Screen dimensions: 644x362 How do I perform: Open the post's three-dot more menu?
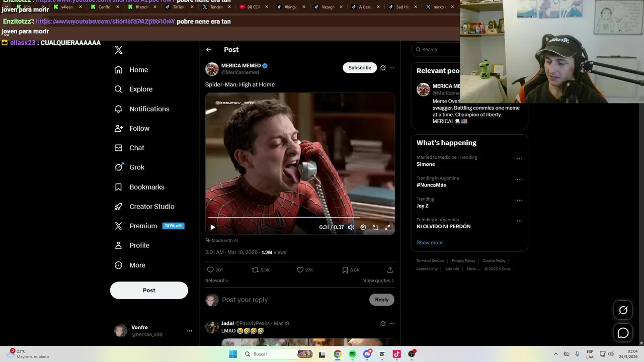(392, 68)
